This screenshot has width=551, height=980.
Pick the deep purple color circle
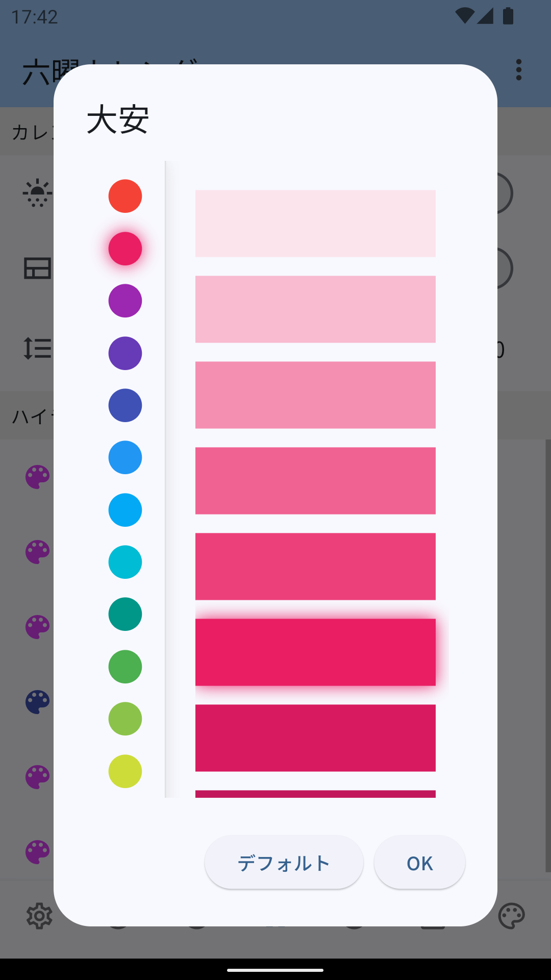pyautogui.click(x=125, y=353)
